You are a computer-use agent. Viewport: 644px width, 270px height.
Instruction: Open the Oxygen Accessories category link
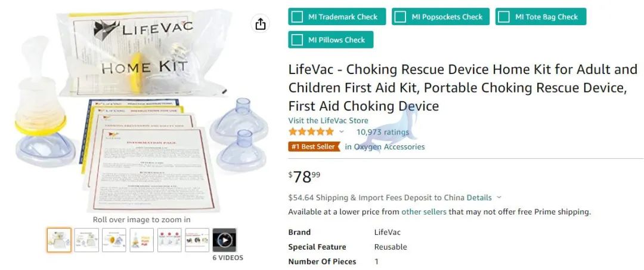point(385,146)
